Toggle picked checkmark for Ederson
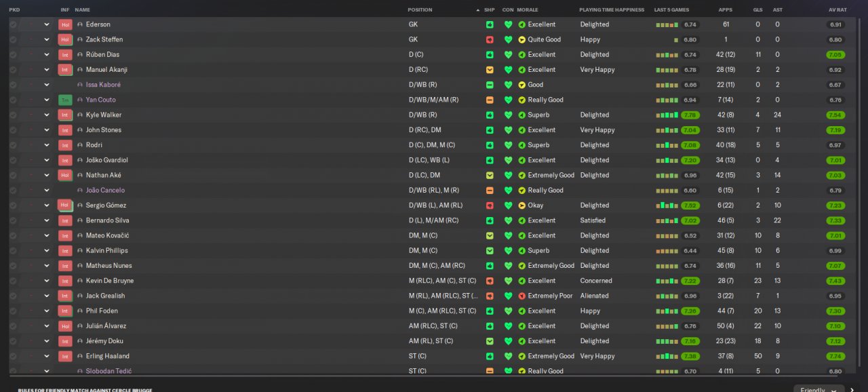This screenshot has height=392, width=868. (13, 24)
